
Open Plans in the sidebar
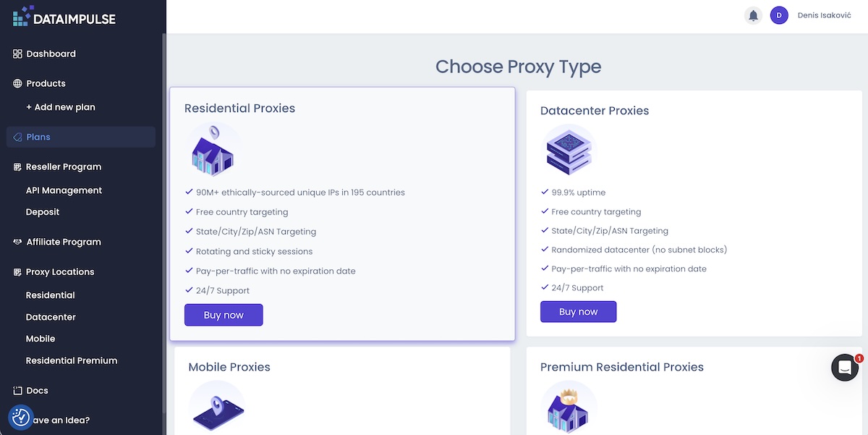pos(38,138)
